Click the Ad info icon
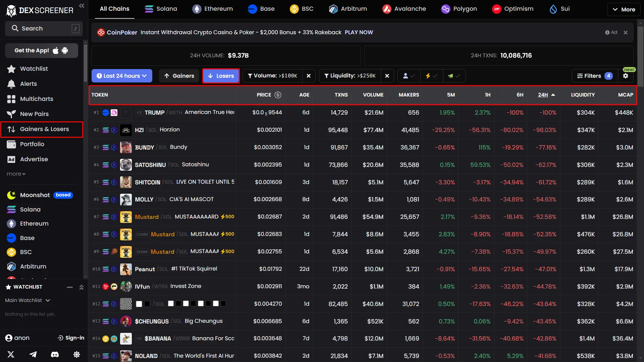 click(x=607, y=33)
